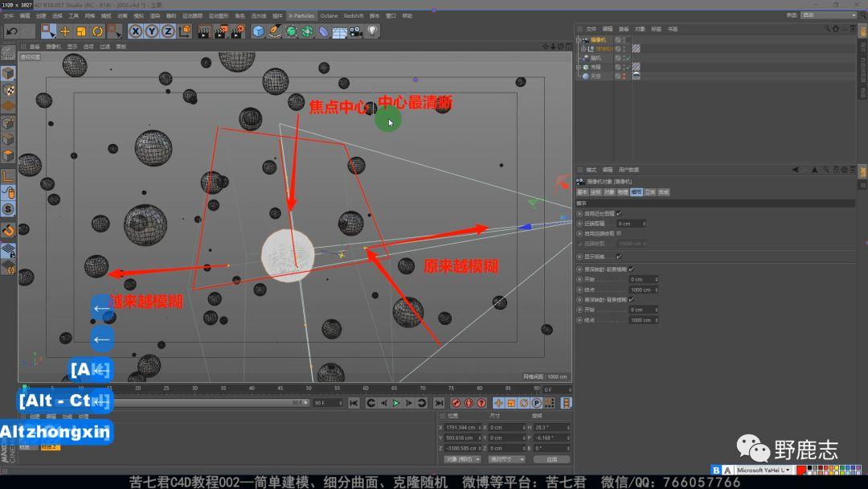Select the Rotate tool
The width and height of the screenshot is (868, 489).
tap(97, 31)
